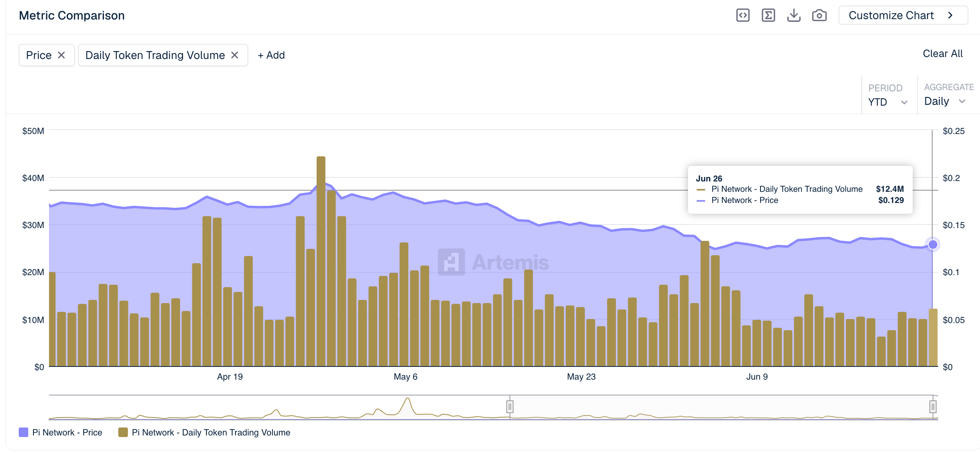Screen dimensions: 980x453
Task: Click the $30M left axis label
Action: [x=33, y=225]
